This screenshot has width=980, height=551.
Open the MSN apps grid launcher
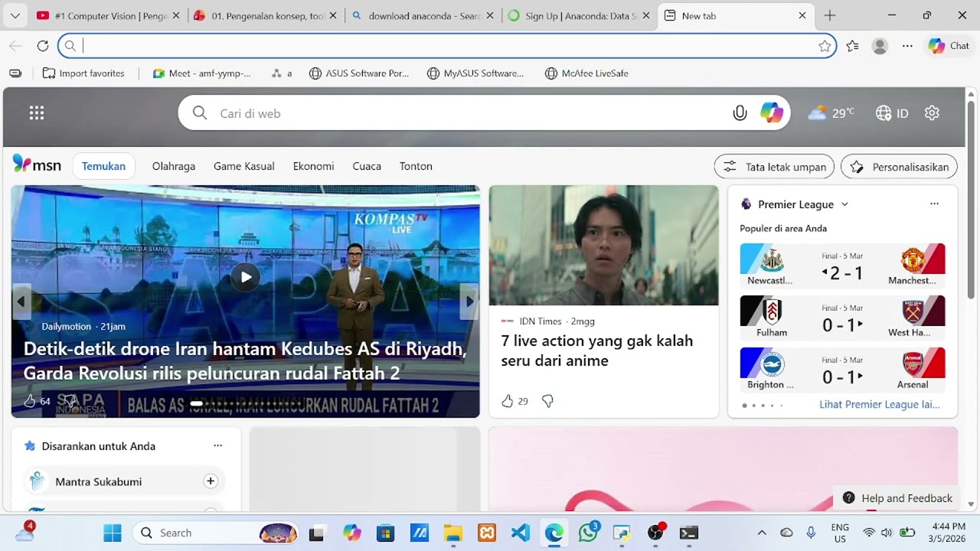click(x=37, y=113)
